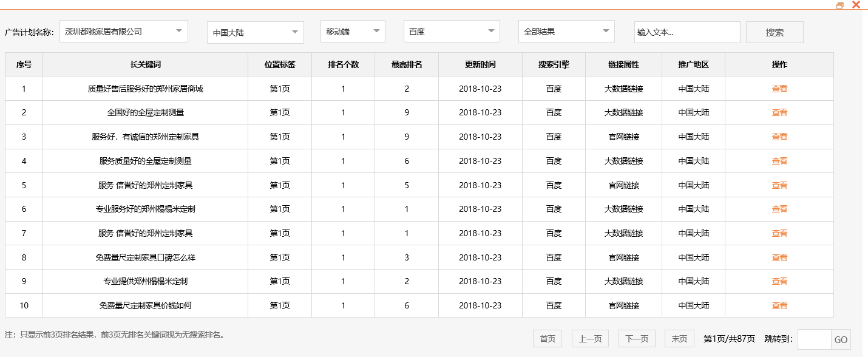This screenshot has width=868, height=357.
Task: Click 查看 for keyword 质量好售后服务好的郑州家居商城
Action: [x=779, y=88]
